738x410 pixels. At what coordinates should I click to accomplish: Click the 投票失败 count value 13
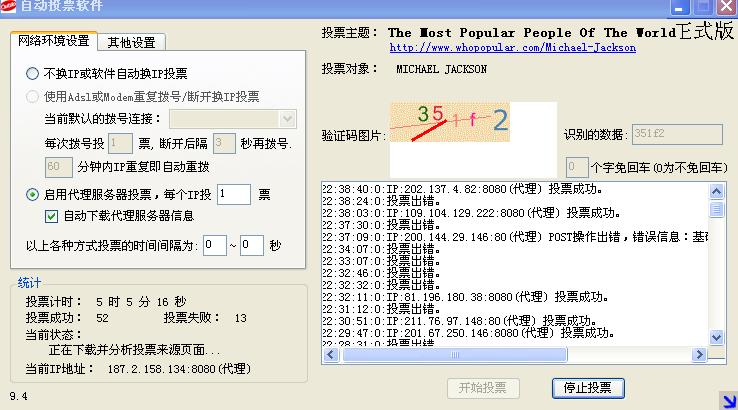coord(241,318)
